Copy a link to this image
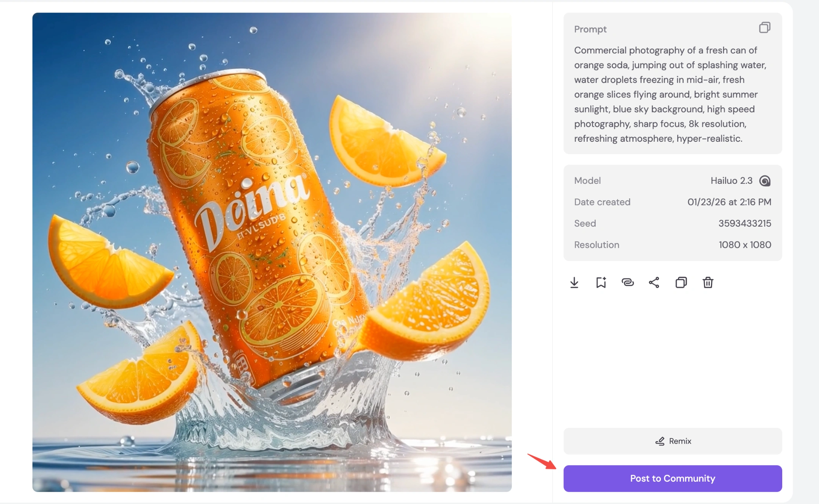The width and height of the screenshot is (819, 504). click(x=628, y=282)
